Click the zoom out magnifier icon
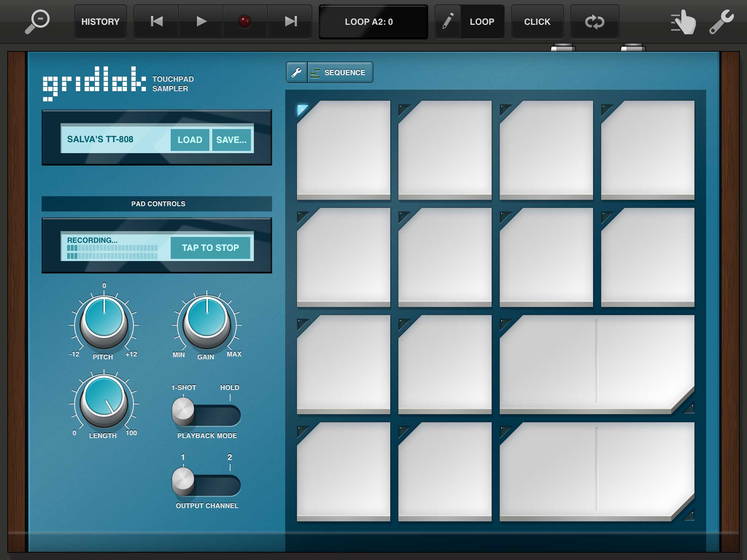 coord(37,22)
